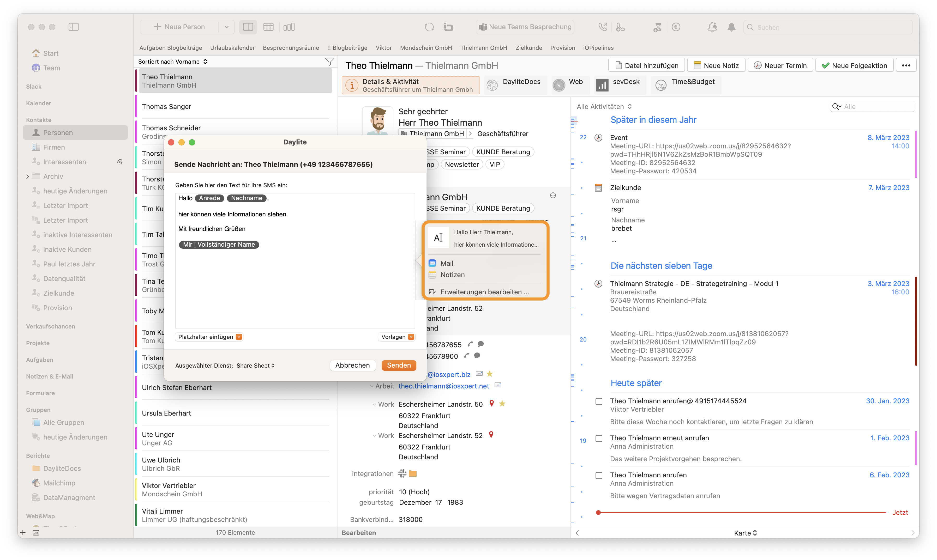Click the magenta color bar of Thomas Sanger
Image resolution: width=937 pixels, height=560 pixels.
(136, 106)
